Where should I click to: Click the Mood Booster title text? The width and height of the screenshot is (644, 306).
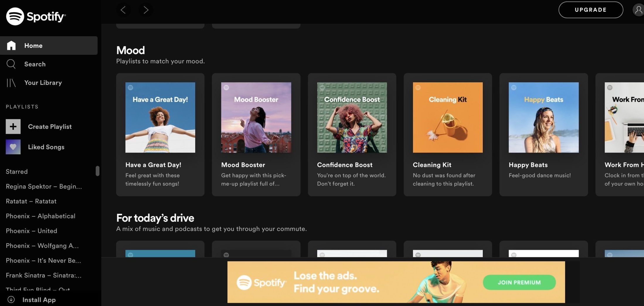[243, 165]
